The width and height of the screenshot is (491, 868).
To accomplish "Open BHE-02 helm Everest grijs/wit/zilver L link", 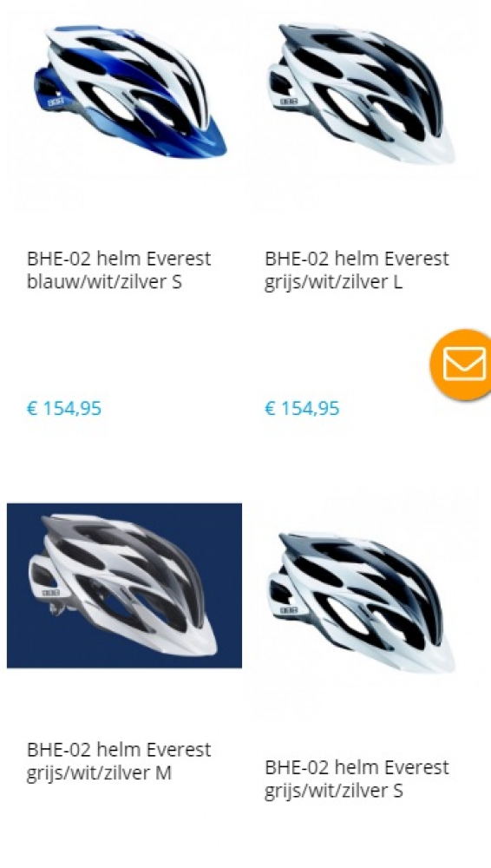I will pyautogui.click(x=357, y=270).
